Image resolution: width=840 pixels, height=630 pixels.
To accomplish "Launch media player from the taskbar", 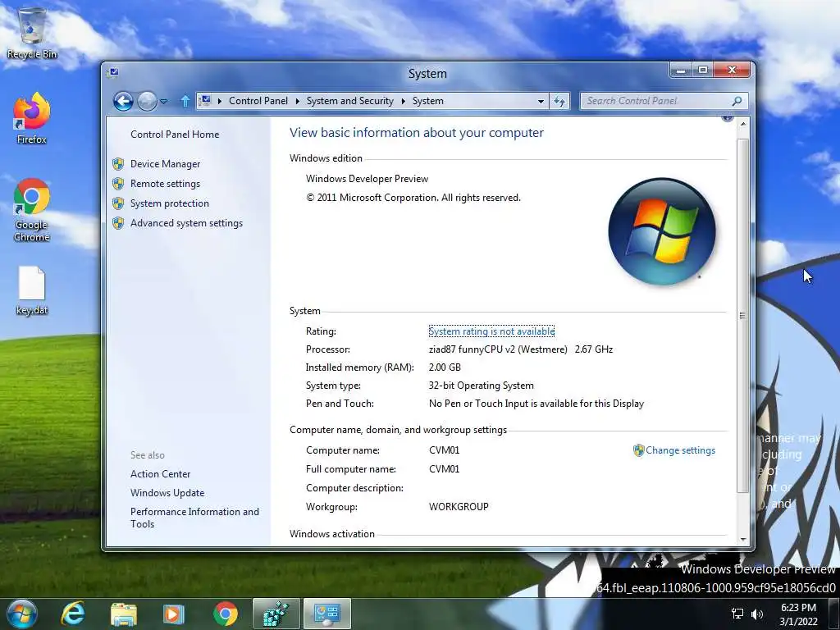I will click(x=173, y=614).
